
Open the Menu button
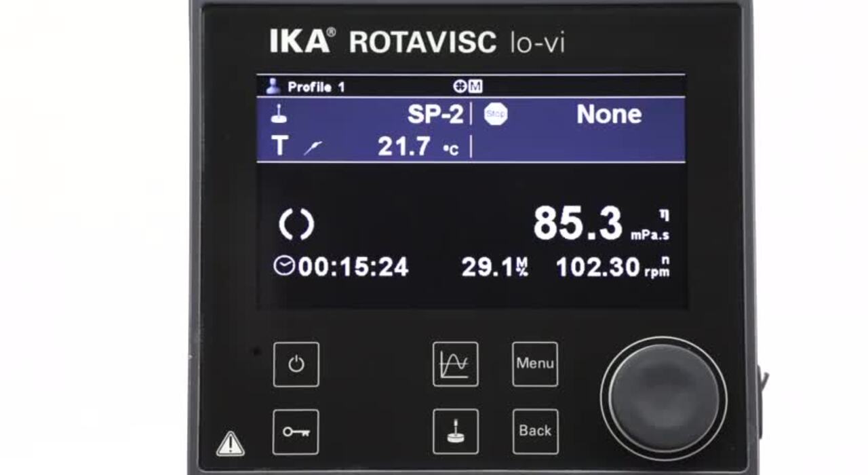coord(535,364)
